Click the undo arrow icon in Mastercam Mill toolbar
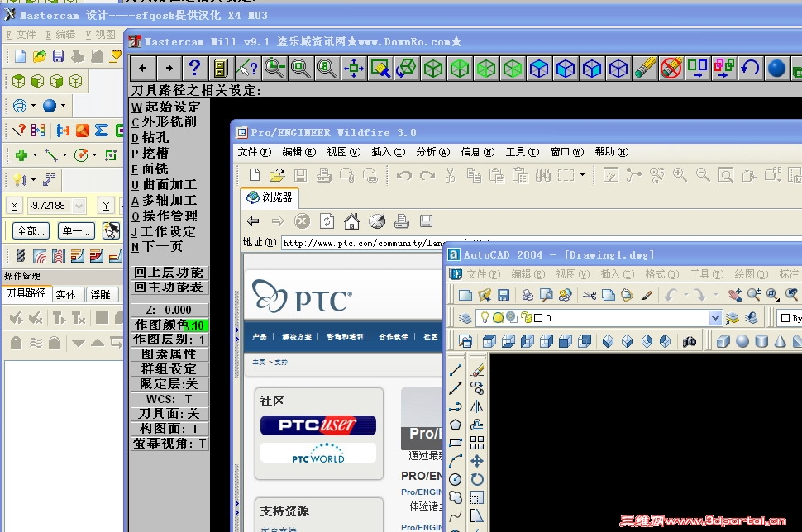Screen dimensions: 802x532 pyautogui.click(x=750, y=68)
